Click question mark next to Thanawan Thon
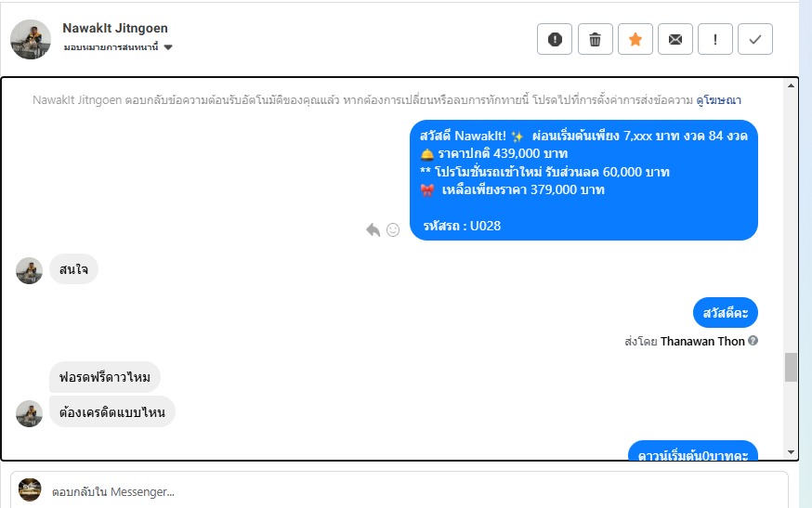Image resolution: width=812 pixels, height=508 pixels. tap(753, 341)
